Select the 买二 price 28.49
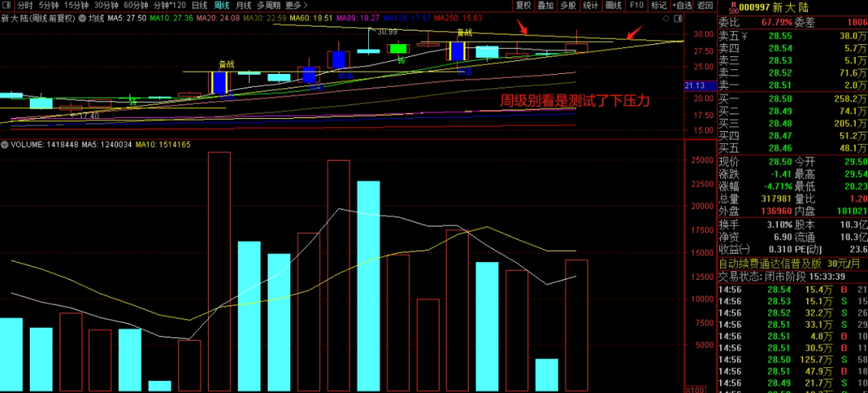868x393 pixels. click(x=779, y=111)
